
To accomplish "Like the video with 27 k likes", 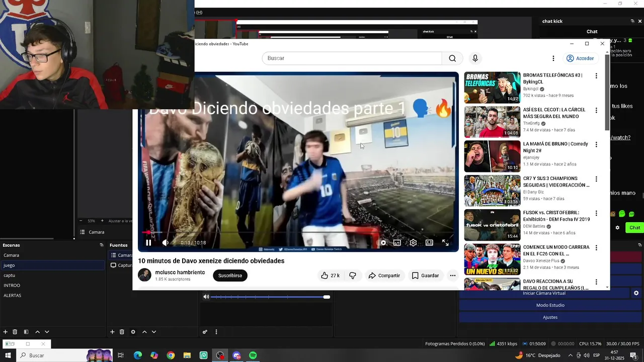I will (330, 276).
